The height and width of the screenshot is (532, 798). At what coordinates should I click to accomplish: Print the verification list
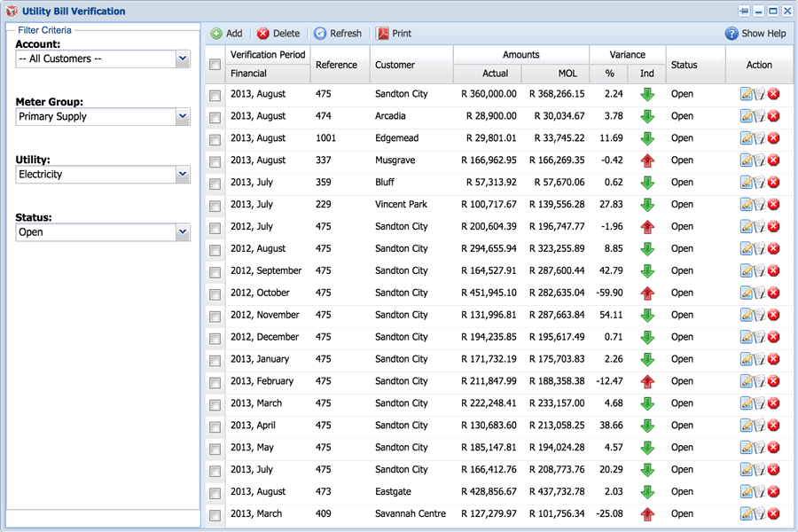[x=394, y=34]
